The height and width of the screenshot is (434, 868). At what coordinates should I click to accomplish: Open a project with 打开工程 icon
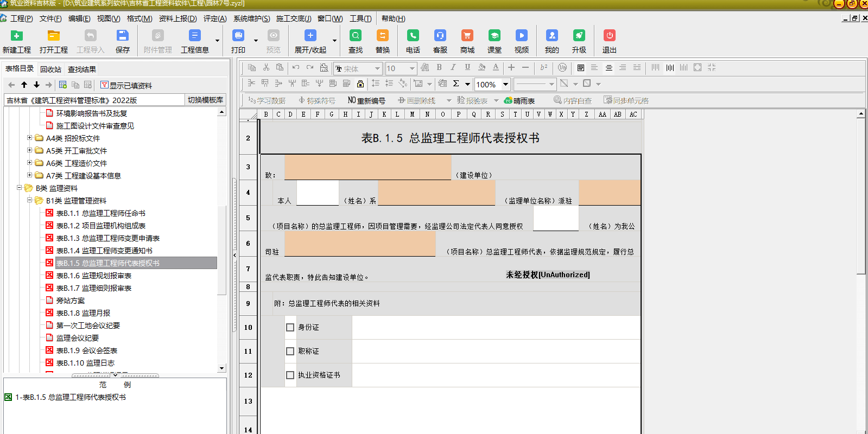tap(53, 36)
